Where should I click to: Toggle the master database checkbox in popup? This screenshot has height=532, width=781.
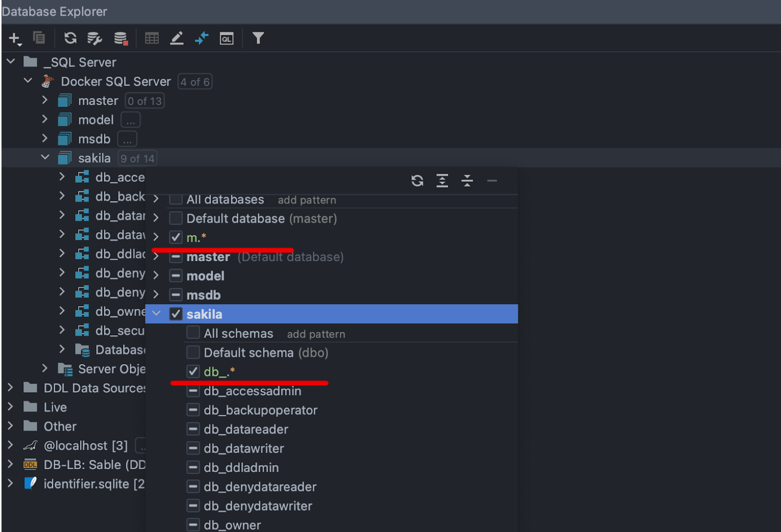[176, 257]
